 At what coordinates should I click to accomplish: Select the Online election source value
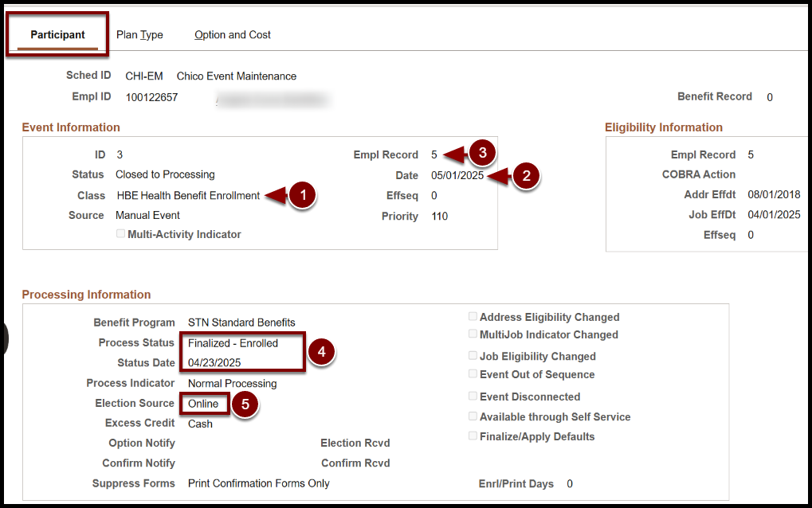tap(203, 404)
